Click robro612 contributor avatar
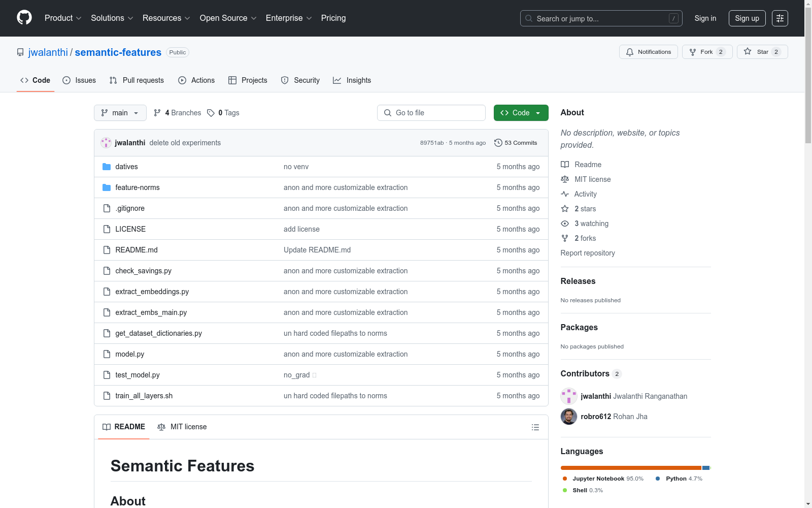The image size is (812, 508). (569, 417)
